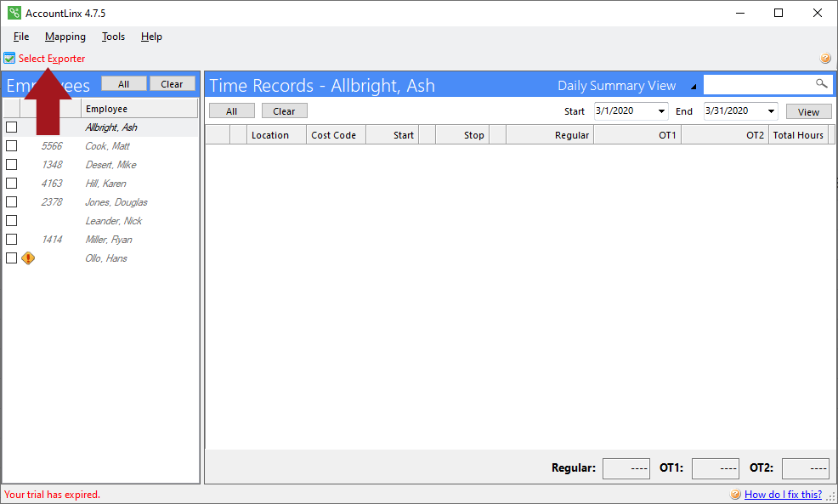Screen dimensions: 838x504
Task: Click the Location column header
Action: [x=276, y=135]
